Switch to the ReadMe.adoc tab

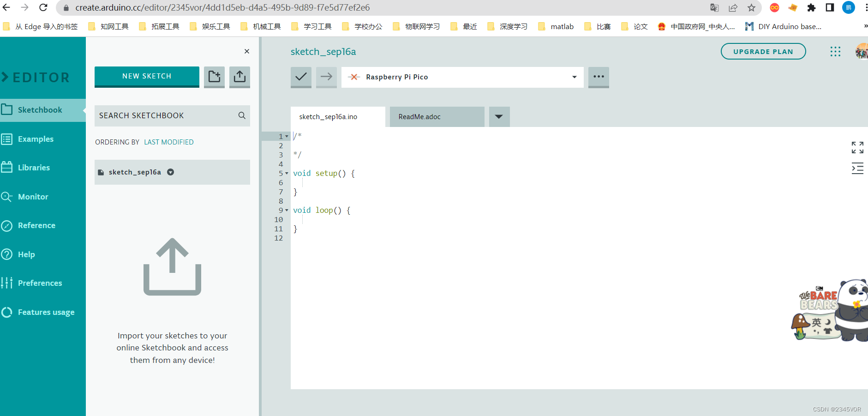coord(419,116)
